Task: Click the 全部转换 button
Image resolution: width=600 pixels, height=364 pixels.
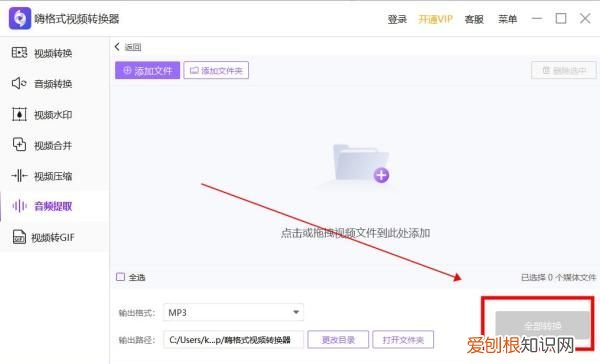Action: (542, 326)
